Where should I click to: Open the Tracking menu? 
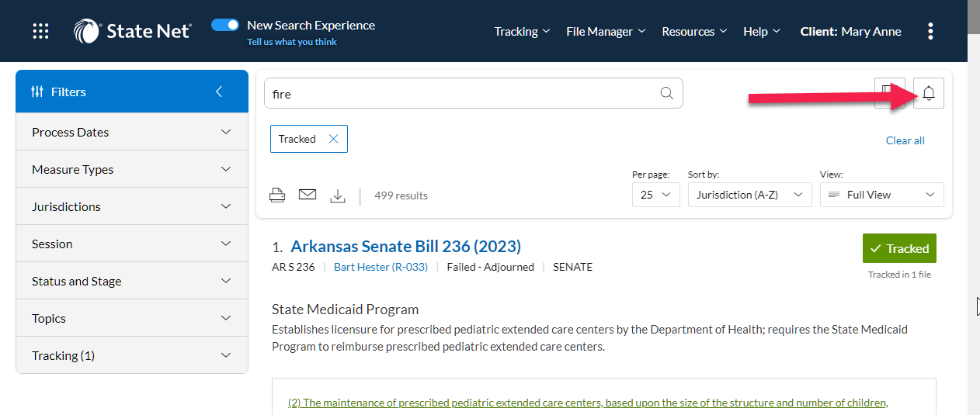(x=522, y=31)
